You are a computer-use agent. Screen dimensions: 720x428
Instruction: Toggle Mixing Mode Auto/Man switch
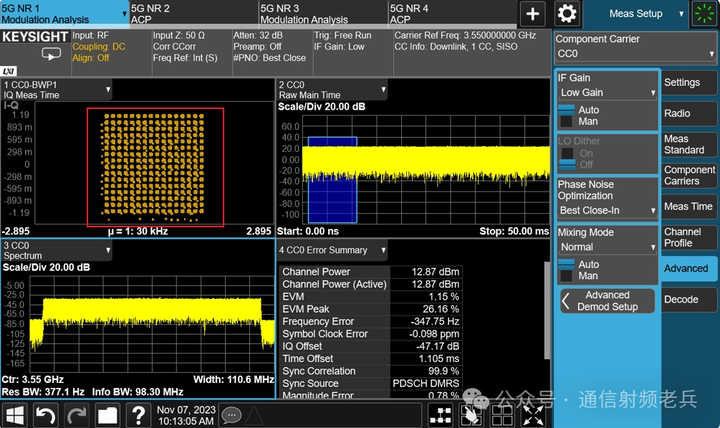[x=565, y=269]
